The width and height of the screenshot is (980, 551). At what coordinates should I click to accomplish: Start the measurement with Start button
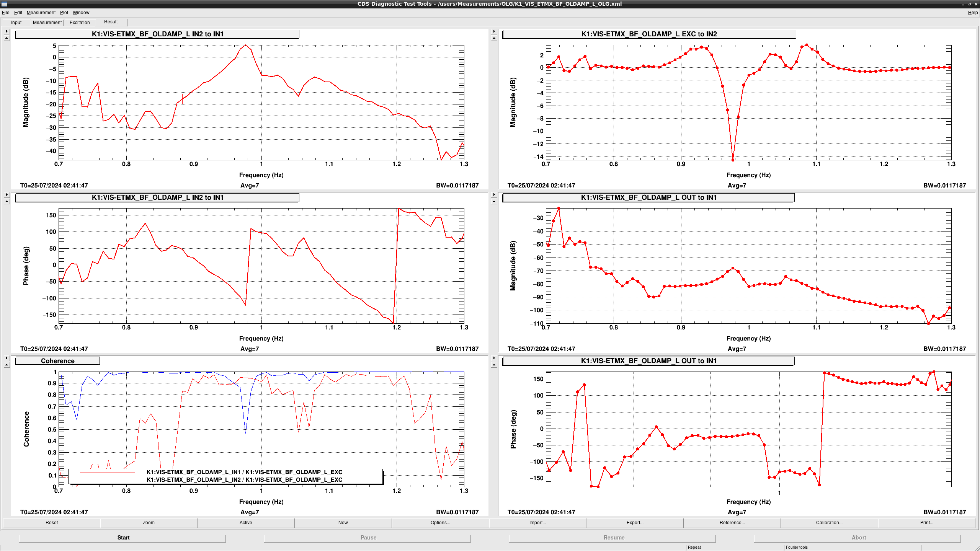pyautogui.click(x=122, y=538)
